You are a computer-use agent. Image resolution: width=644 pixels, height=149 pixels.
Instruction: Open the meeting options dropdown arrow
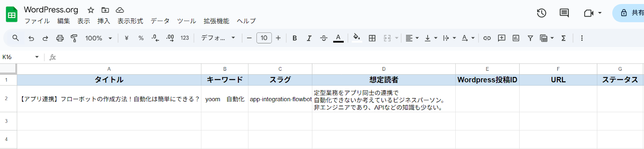600,13
